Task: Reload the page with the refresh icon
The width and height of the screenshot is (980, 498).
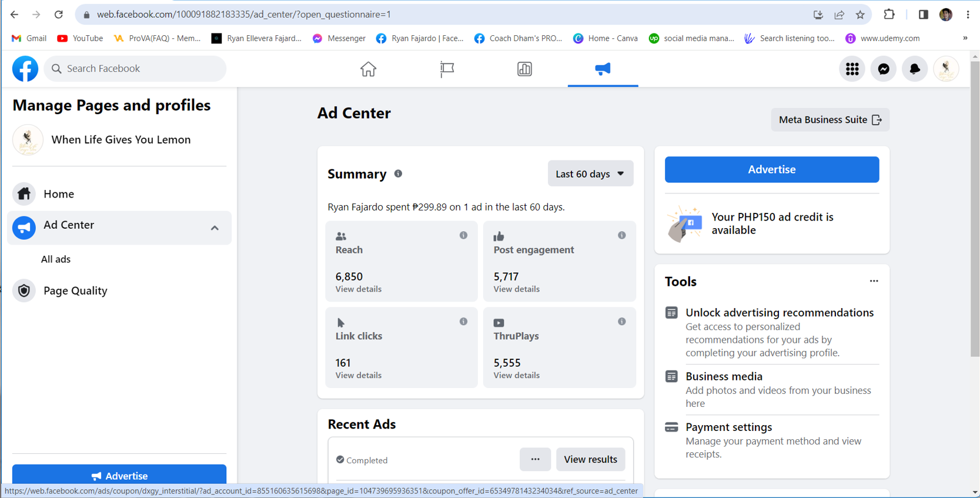Action: coord(59,14)
